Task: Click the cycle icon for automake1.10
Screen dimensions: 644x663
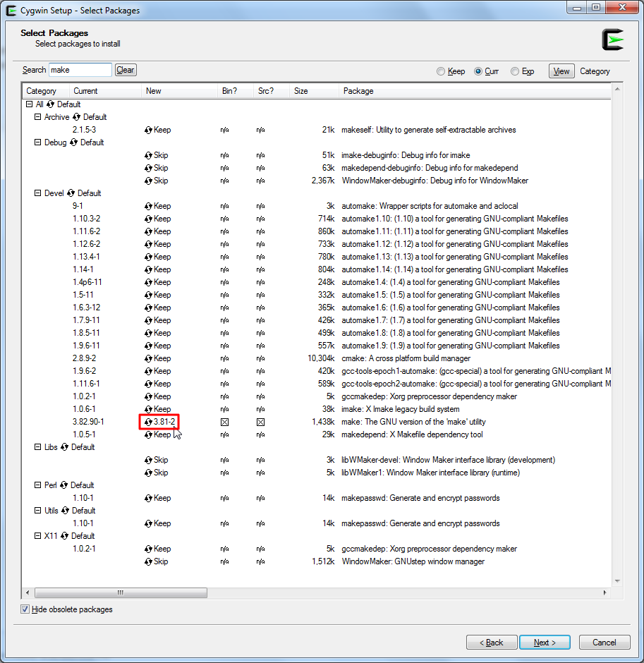Action: (148, 219)
